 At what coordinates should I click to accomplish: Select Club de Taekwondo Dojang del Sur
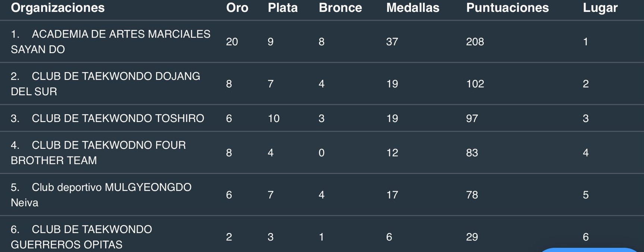[106, 83]
